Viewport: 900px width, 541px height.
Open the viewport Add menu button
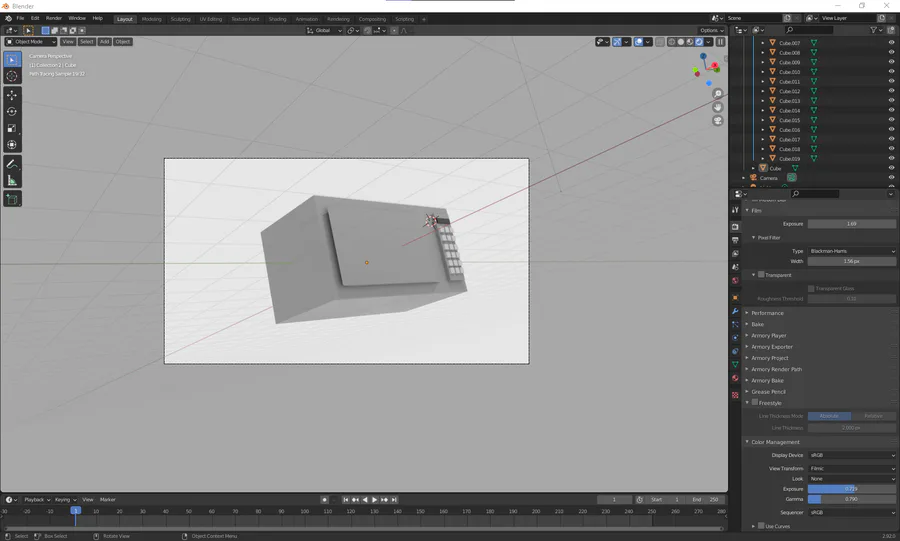[104, 42]
